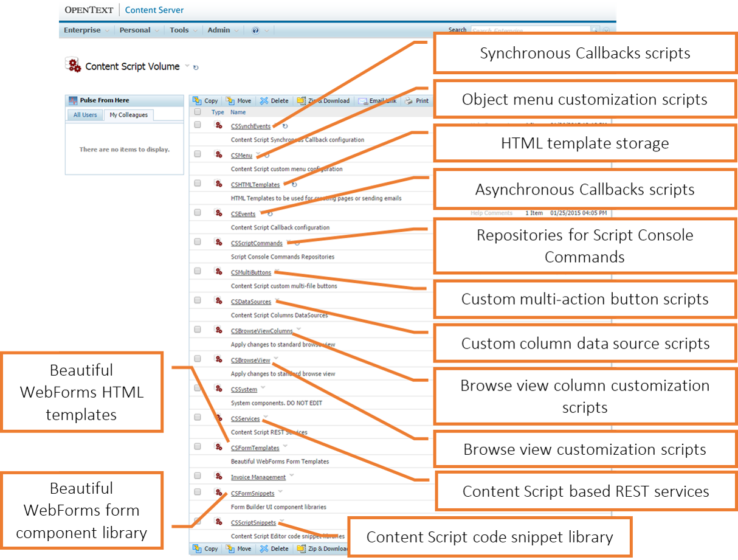Click the Print icon in the toolbar
This screenshot has width=738, height=560.
[409, 101]
